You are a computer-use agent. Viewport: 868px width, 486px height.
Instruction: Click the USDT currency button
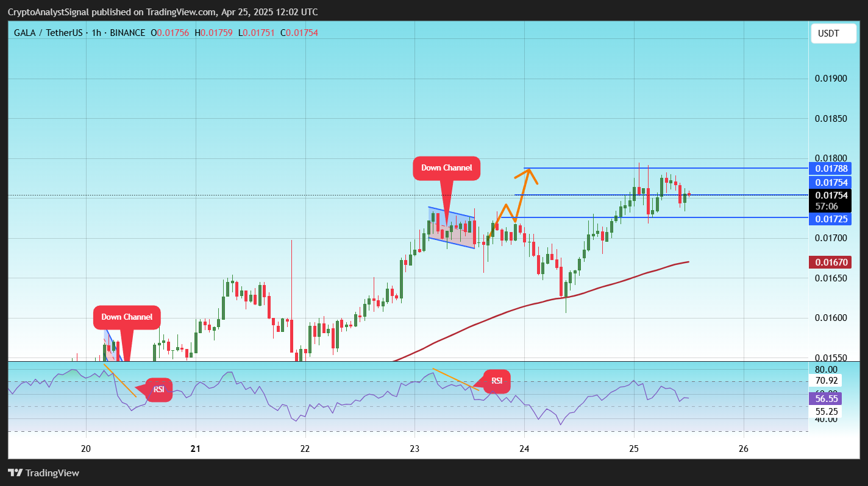[834, 33]
